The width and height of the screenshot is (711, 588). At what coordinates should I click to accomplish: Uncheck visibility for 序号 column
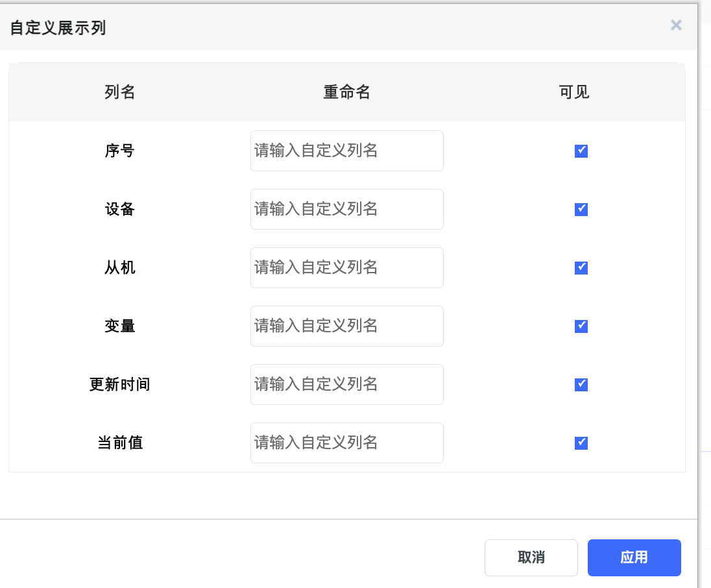pyautogui.click(x=581, y=151)
